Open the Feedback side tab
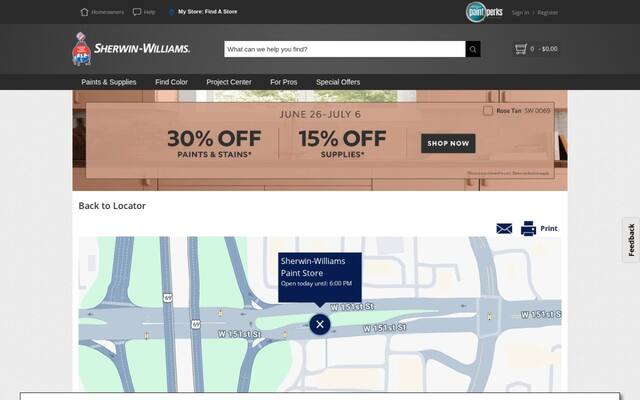 (631, 240)
